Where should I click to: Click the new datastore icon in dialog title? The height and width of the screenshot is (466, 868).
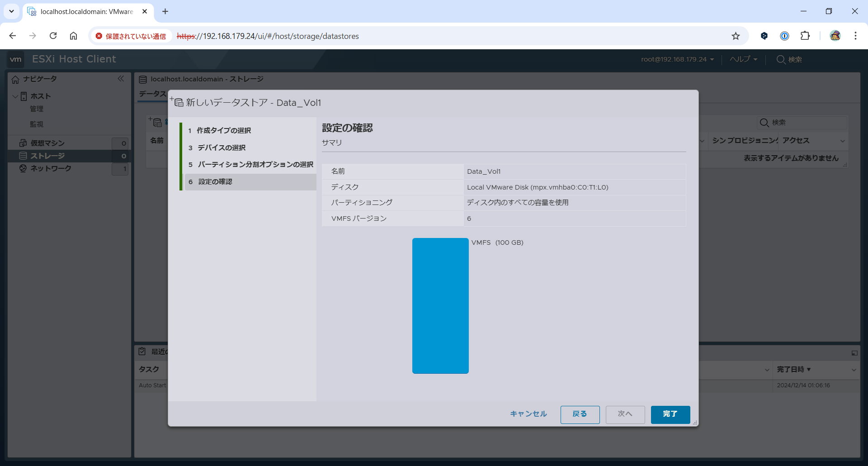coord(177,102)
